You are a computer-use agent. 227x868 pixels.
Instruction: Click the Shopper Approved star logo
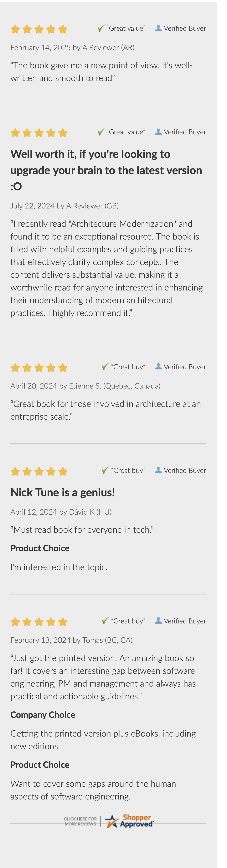[x=111, y=821]
